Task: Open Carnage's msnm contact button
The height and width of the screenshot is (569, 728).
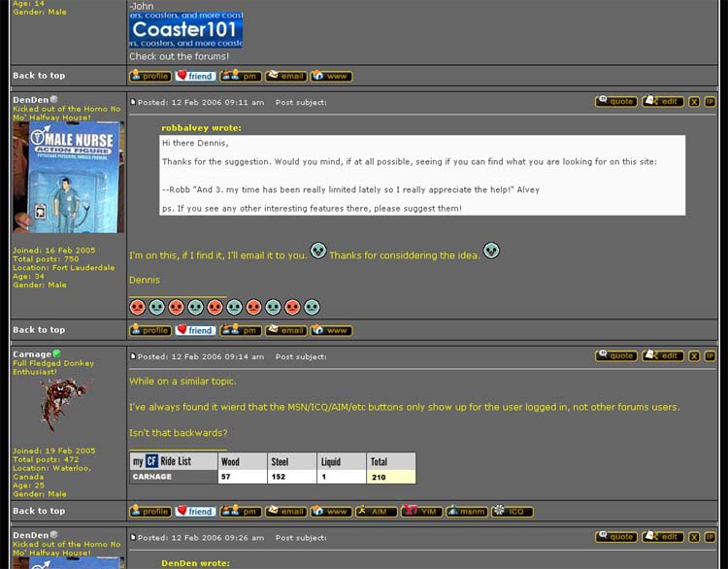Action: point(467,511)
